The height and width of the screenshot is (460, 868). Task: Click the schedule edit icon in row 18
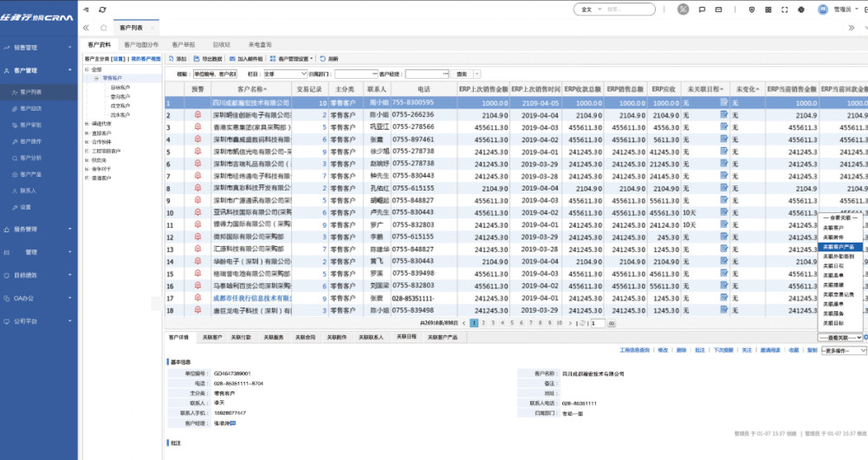(x=724, y=310)
